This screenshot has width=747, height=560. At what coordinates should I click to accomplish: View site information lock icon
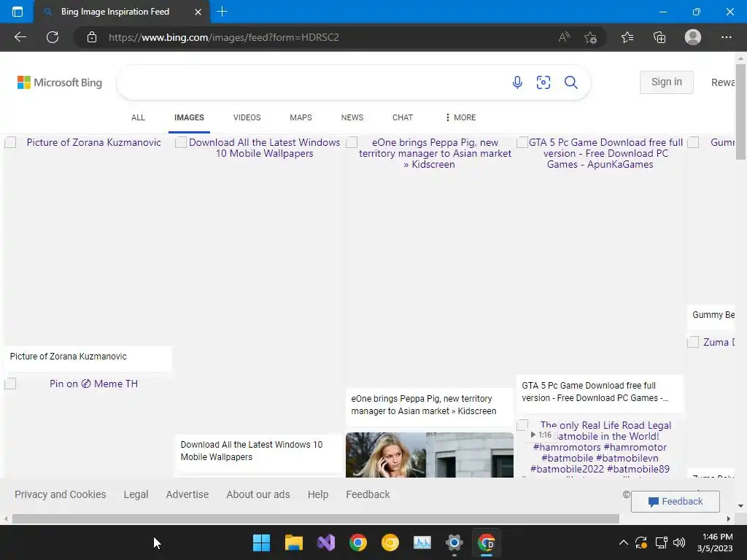point(92,37)
